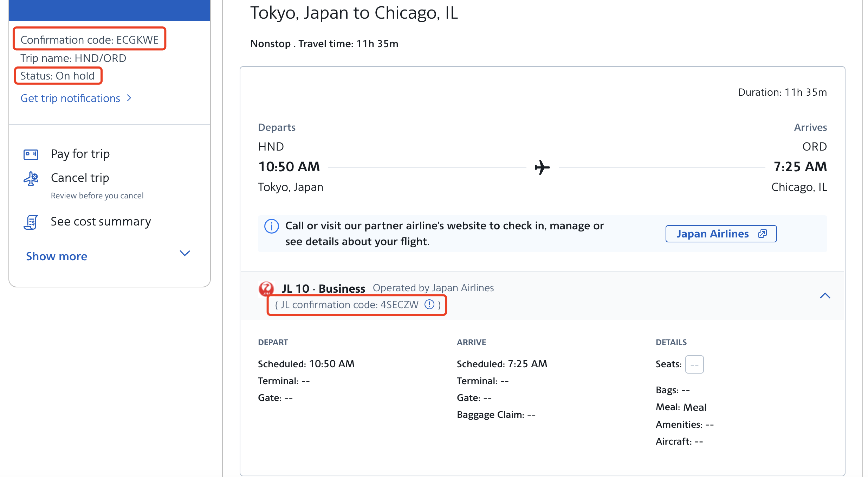The height and width of the screenshot is (477, 868).
Task: Click the cost summary receipt icon
Action: [x=31, y=222]
